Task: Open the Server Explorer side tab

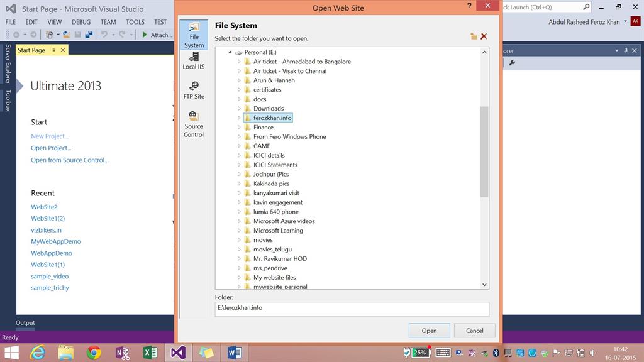Action: point(8,63)
